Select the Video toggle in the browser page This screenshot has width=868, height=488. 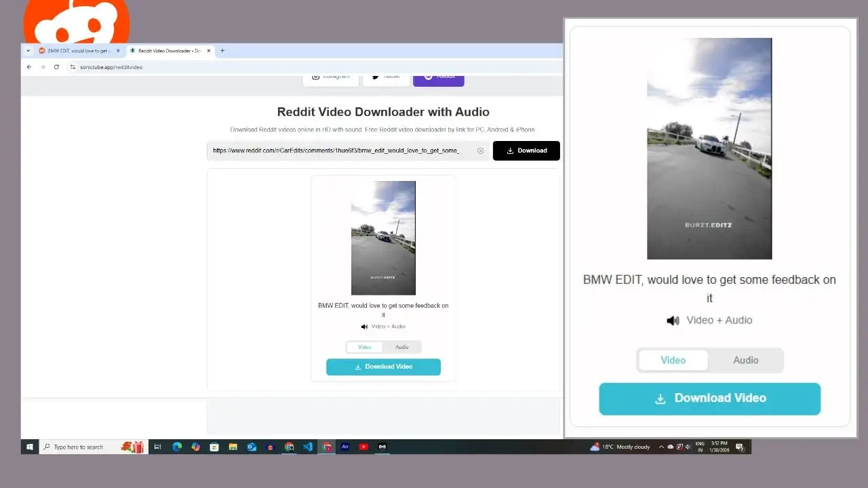tap(365, 347)
